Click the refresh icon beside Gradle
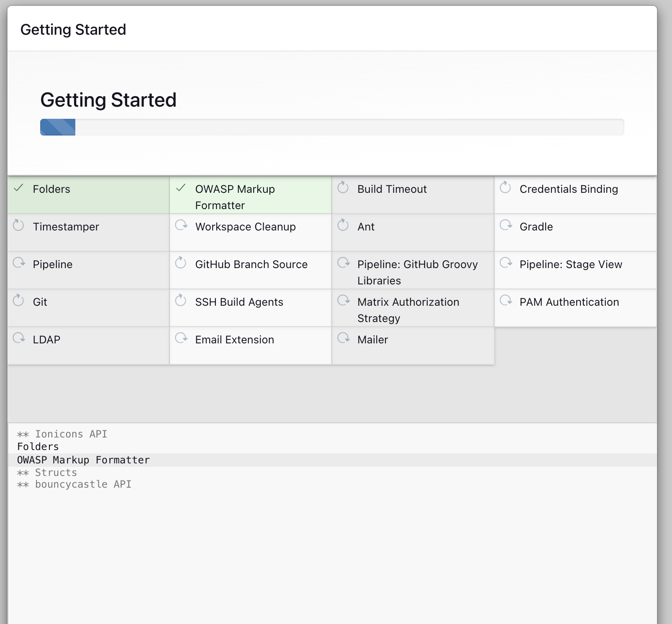Viewport: 672px width, 624px height. click(506, 225)
